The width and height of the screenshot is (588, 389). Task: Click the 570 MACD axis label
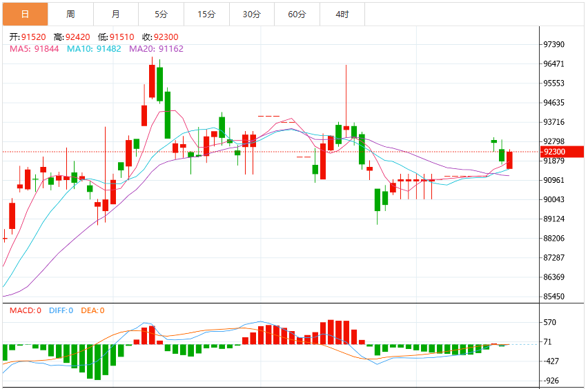pyautogui.click(x=550, y=322)
